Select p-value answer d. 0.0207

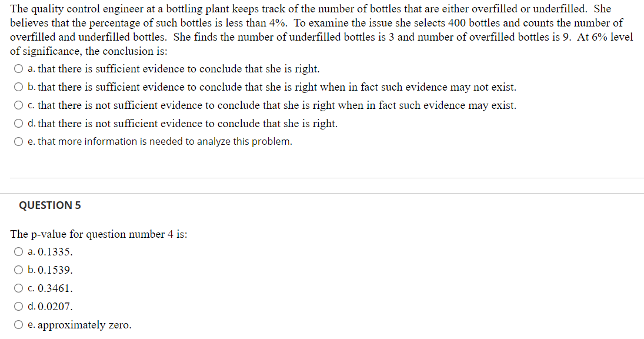(x=18, y=307)
